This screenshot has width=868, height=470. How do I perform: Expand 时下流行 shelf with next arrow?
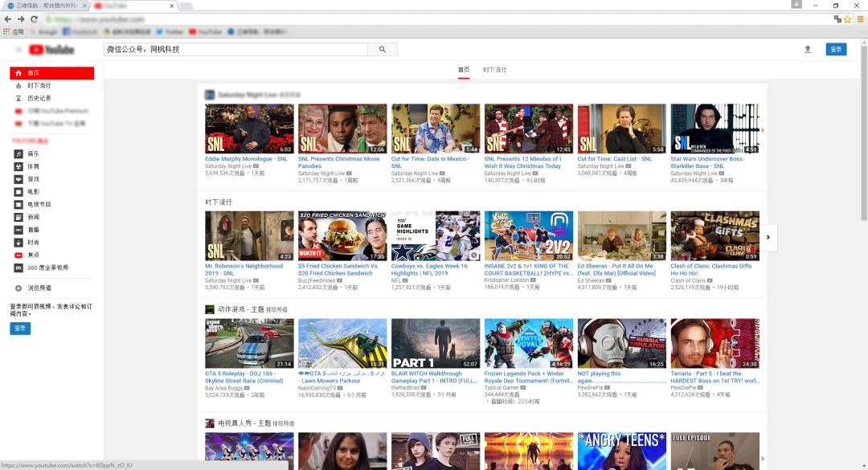tap(768, 237)
